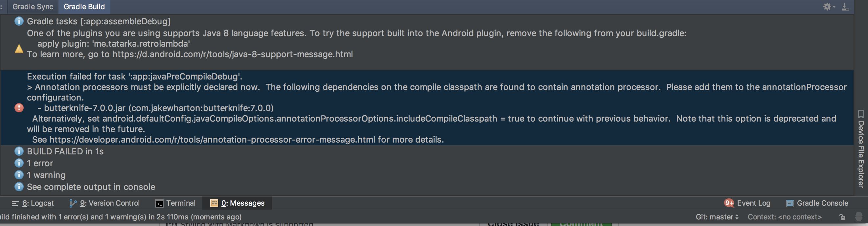Click the error icon for javaPreCompileDebug failure

[x=19, y=108]
